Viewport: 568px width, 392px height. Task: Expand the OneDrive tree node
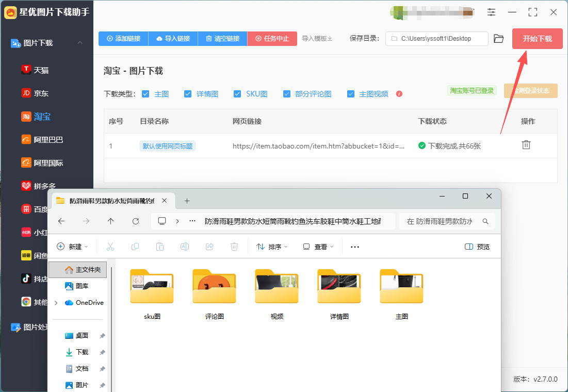point(56,303)
